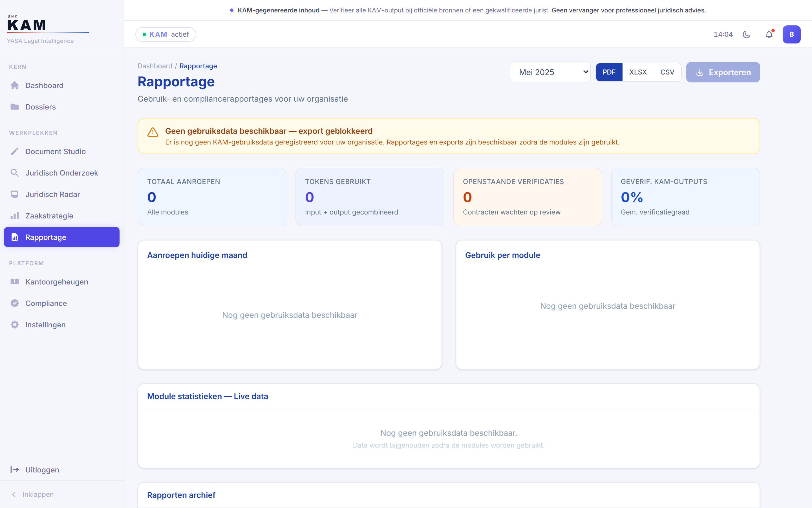Viewport: 812px width, 508px height.
Task: Go to Dashboard via the breadcrumb link
Action: click(x=155, y=66)
